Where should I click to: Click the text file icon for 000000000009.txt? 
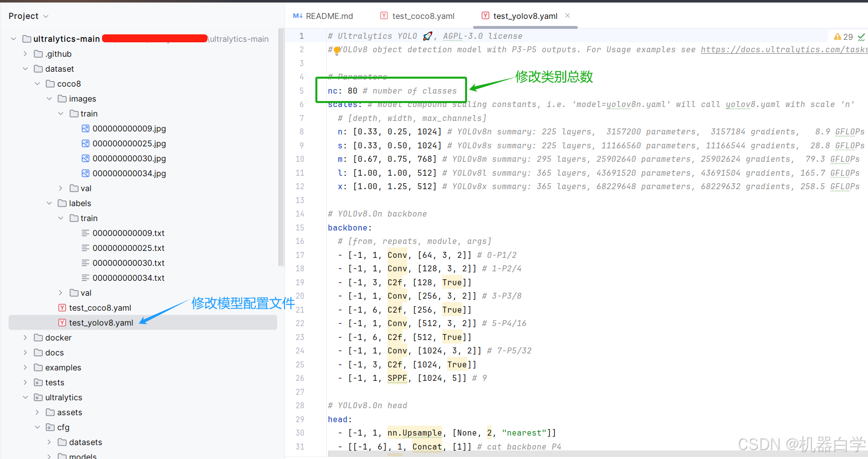[x=86, y=233]
